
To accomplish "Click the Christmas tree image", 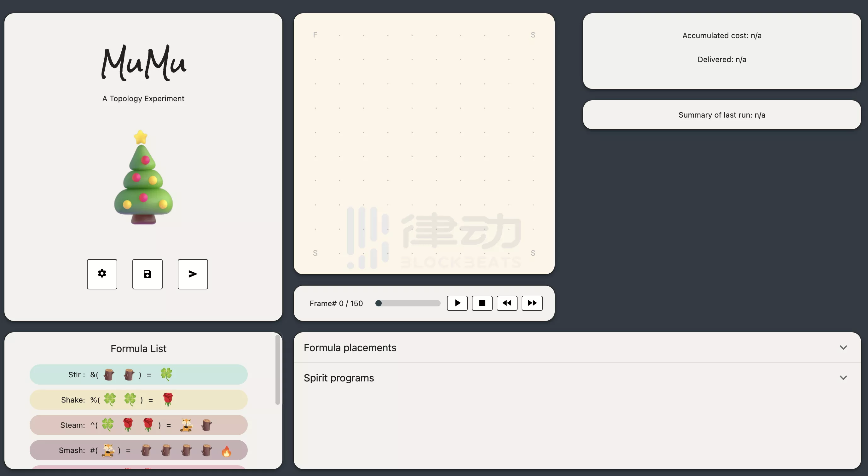I will pos(143,178).
